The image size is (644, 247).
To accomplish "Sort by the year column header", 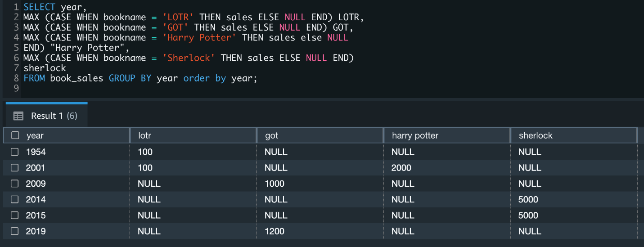I will 35,135.
